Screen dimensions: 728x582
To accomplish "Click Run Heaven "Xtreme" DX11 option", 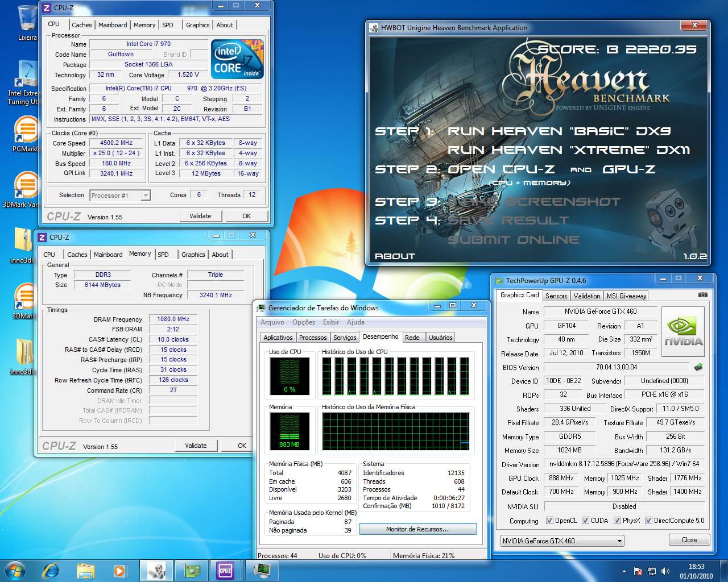I will 569,150.
